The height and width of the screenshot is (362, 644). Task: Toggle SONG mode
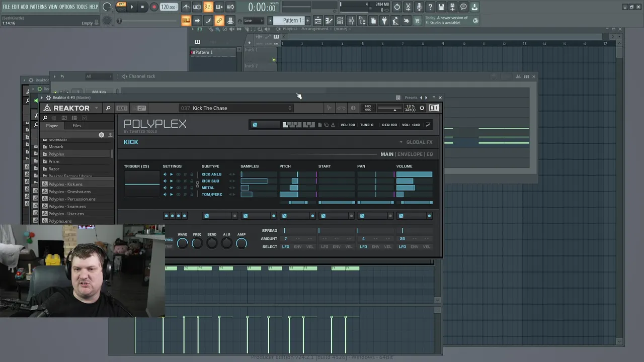coord(121,10)
